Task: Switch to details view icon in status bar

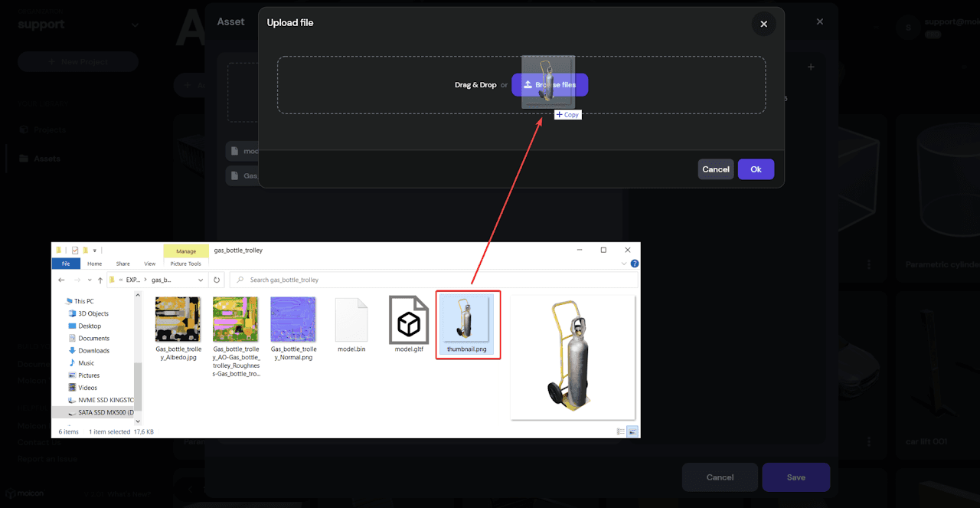Action: pyautogui.click(x=619, y=431)
